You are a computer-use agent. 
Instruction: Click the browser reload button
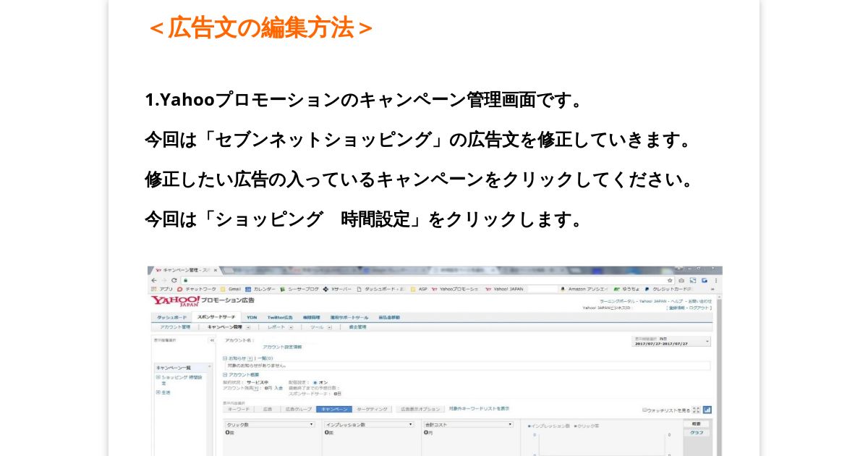point(174,280)
